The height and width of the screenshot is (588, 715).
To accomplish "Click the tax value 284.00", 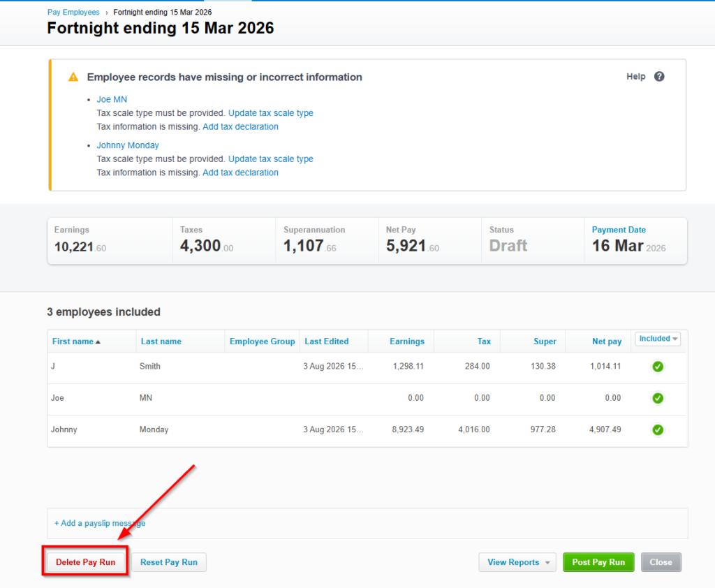I will (478, 367).
